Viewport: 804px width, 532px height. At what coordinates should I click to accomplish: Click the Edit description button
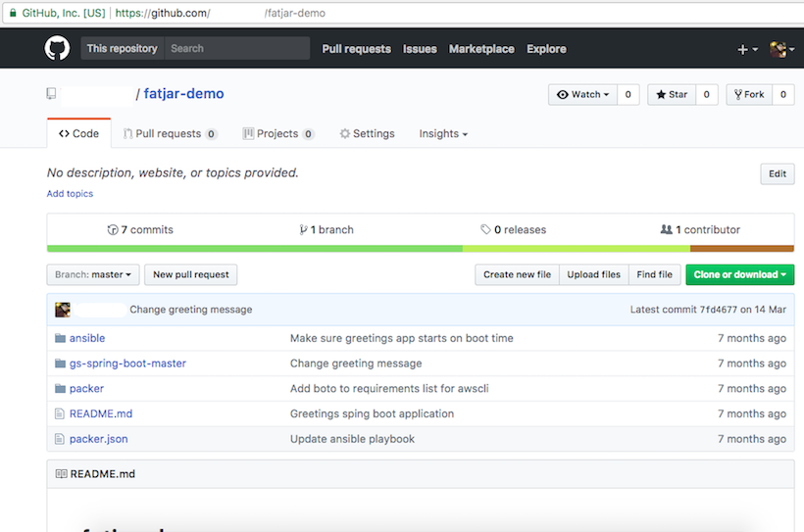click(778, 173)
